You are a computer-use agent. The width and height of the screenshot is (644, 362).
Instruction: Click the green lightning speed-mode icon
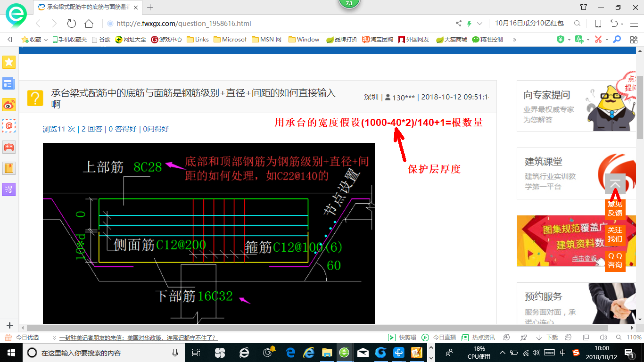(x=470, y=24)
